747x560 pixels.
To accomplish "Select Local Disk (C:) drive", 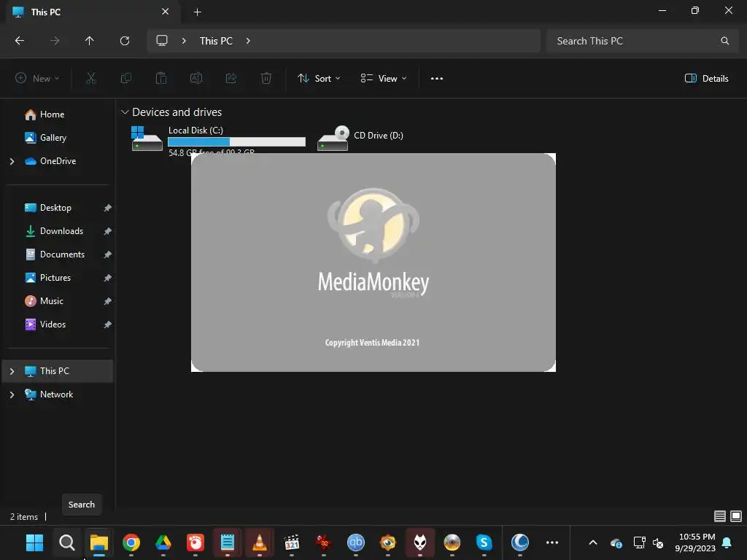I will (217, 139).
